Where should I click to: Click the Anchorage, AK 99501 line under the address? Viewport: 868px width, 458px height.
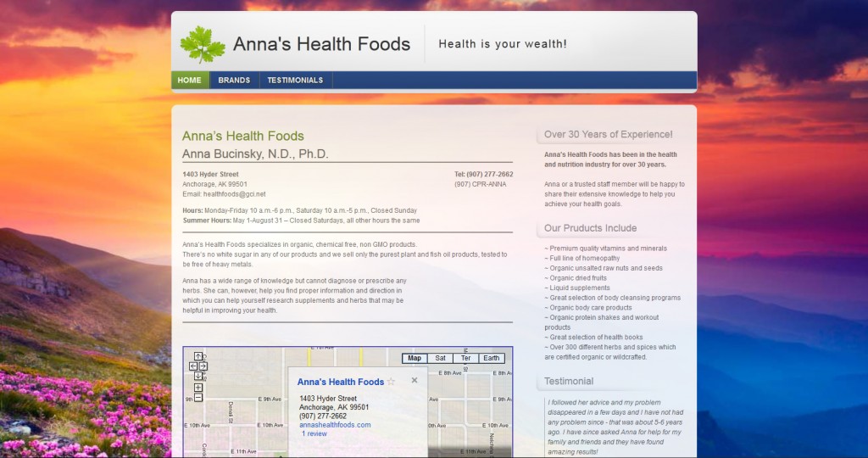[214, 184]
